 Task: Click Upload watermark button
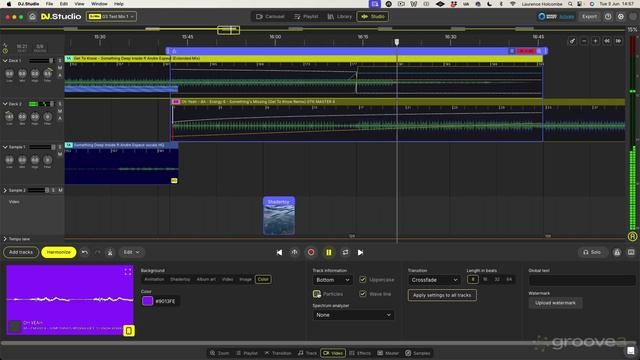(x=555, y=303)
